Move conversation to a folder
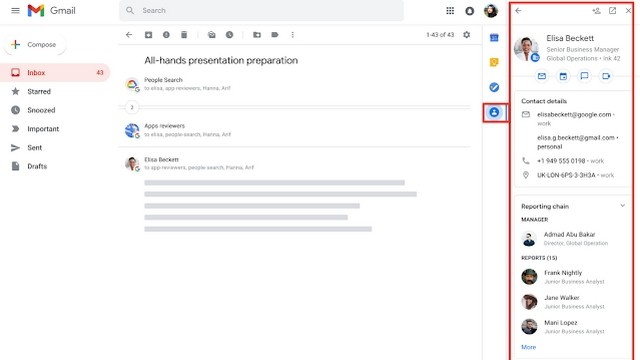 [x=257, y=35]
